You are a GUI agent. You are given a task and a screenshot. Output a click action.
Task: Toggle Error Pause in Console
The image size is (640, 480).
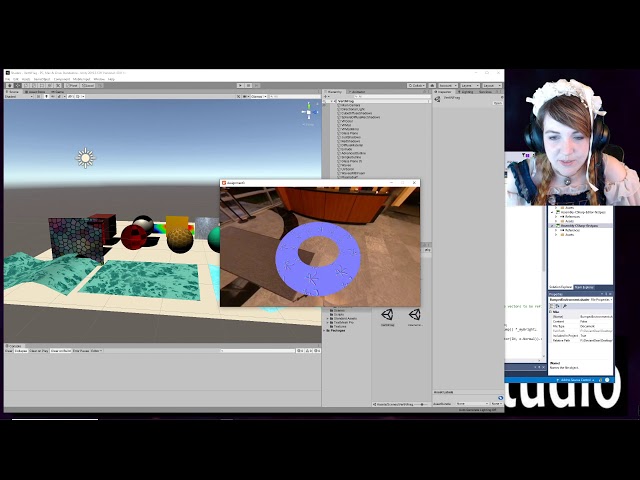pos(81,351)
